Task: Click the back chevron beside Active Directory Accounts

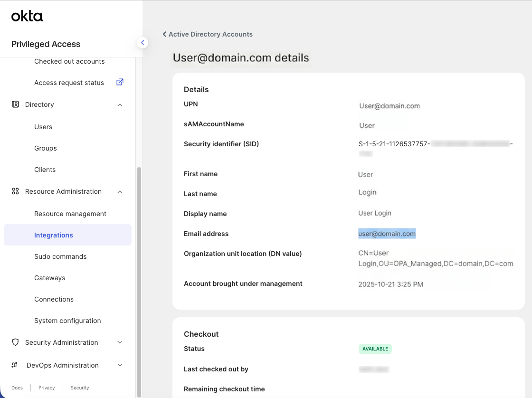Action: click(x=164, y=34)
